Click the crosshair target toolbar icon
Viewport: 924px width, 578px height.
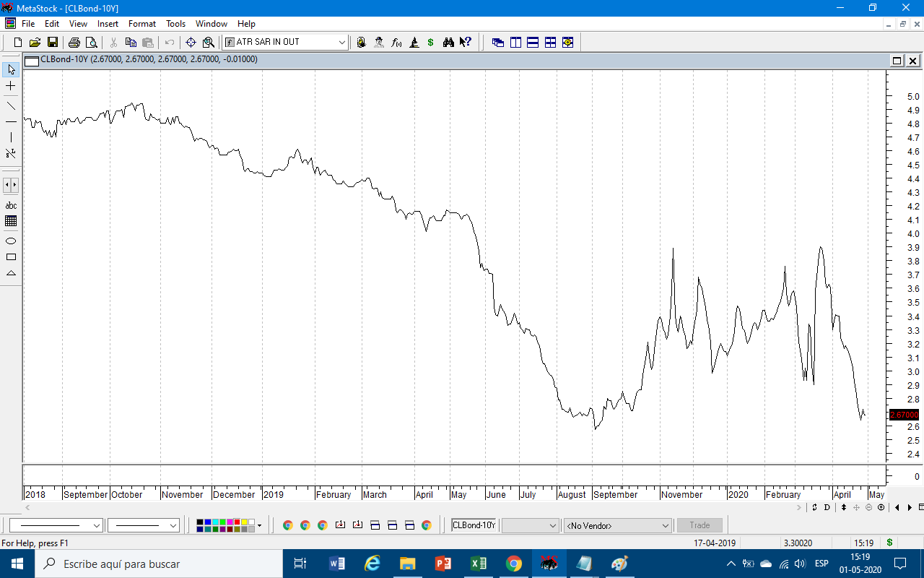[x=191, y=43]
